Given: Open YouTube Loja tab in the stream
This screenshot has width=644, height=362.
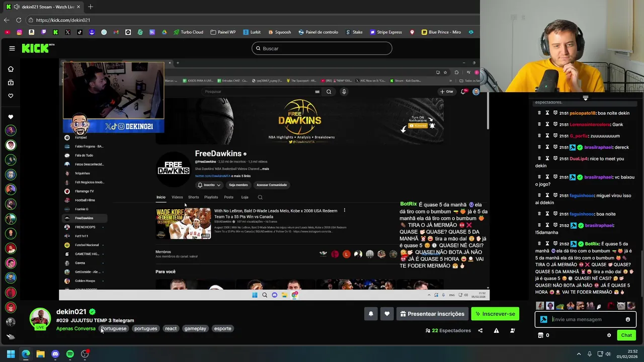Looking at the screenshot, I should (245, 197).
